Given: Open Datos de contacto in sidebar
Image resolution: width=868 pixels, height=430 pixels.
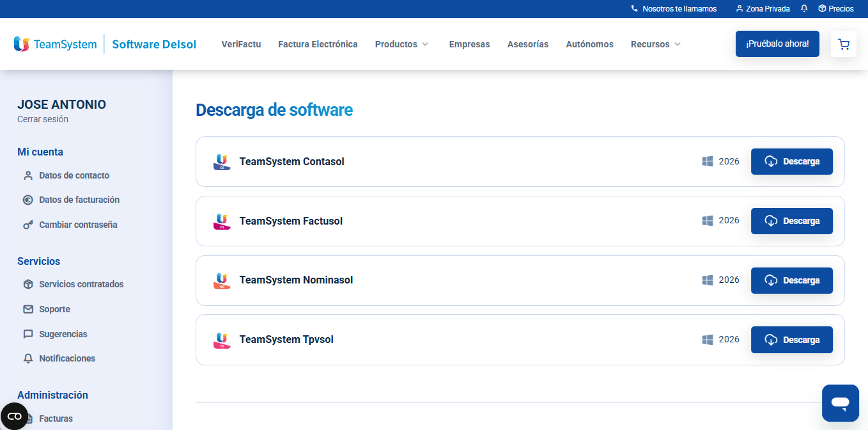Looking at the screenshot, I should (x=74, y=175).
